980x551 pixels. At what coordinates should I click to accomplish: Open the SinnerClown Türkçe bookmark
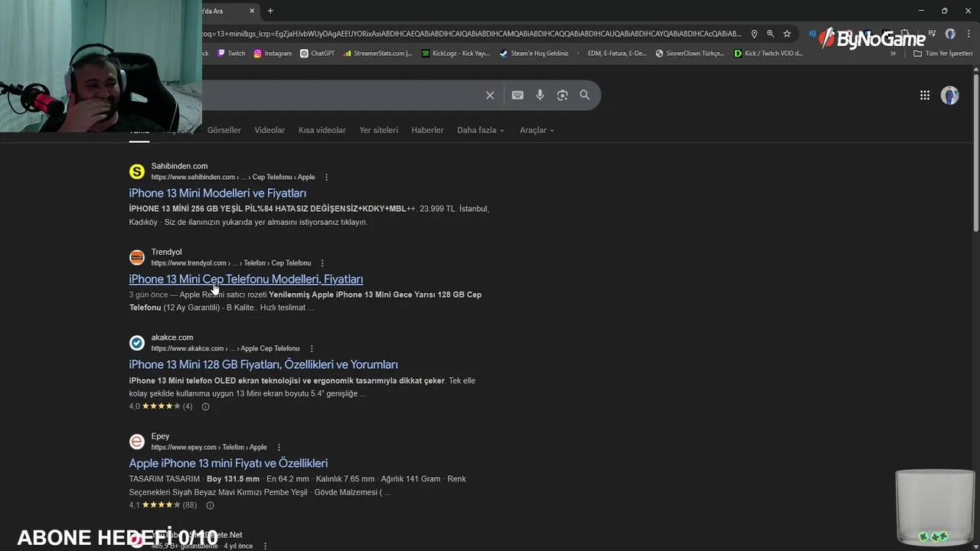[690, 54]
